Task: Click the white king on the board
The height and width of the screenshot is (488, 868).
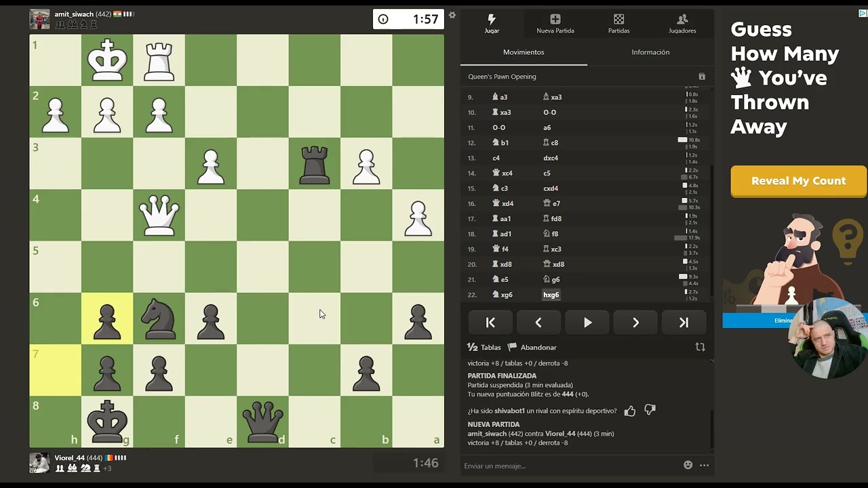Action: pyautogui.click(x=107, y=60)
